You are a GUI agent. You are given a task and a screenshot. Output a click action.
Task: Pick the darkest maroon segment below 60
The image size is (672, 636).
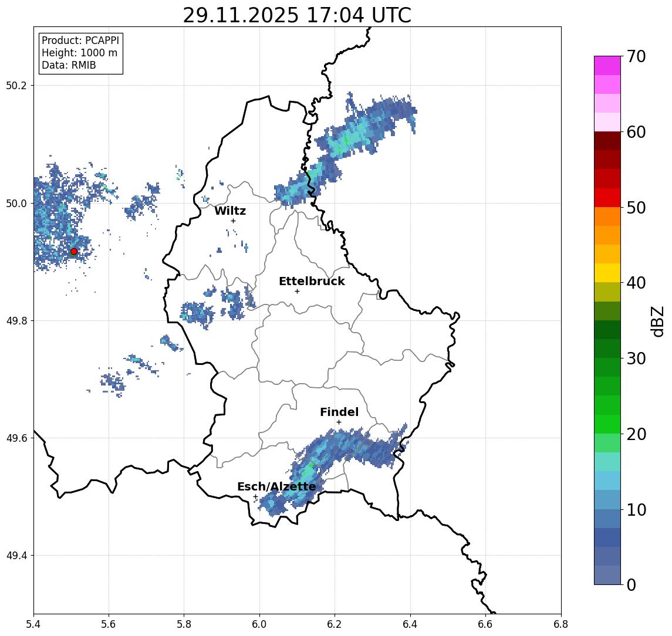607,141
